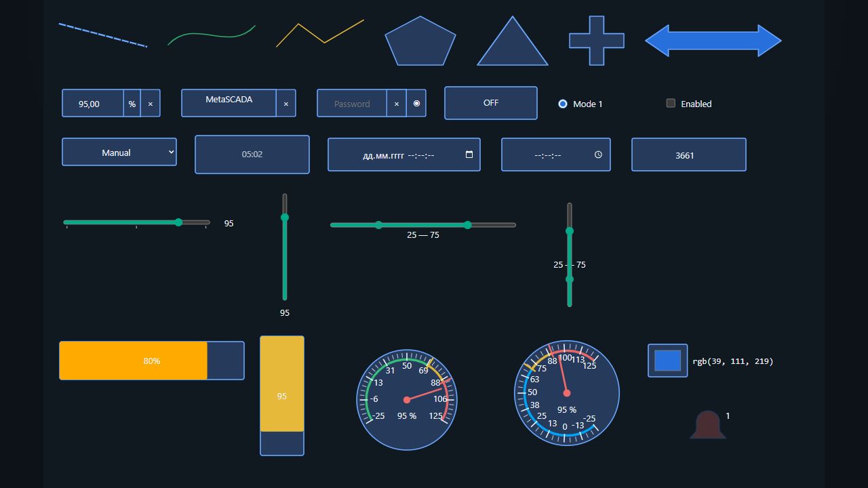Click the dashed blue line
This screenshot has width=868, height=488.
[x=103, y=35]
